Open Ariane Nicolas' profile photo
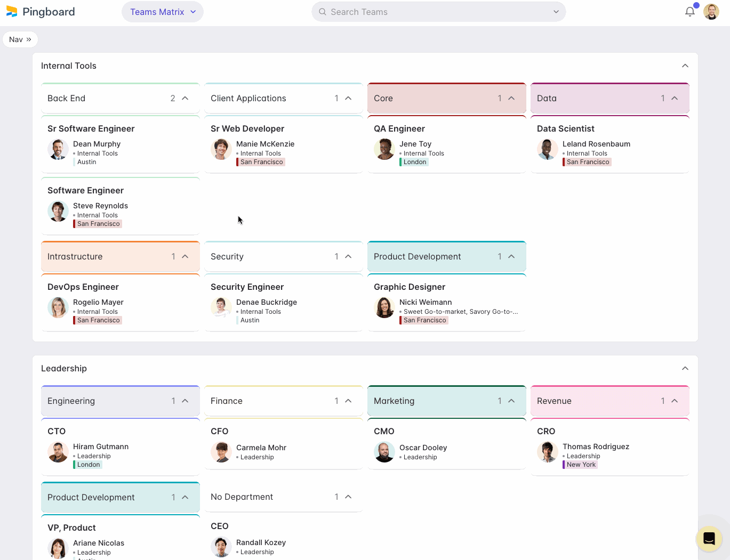This screenshot has height=560, width=730. coord(58,548)
